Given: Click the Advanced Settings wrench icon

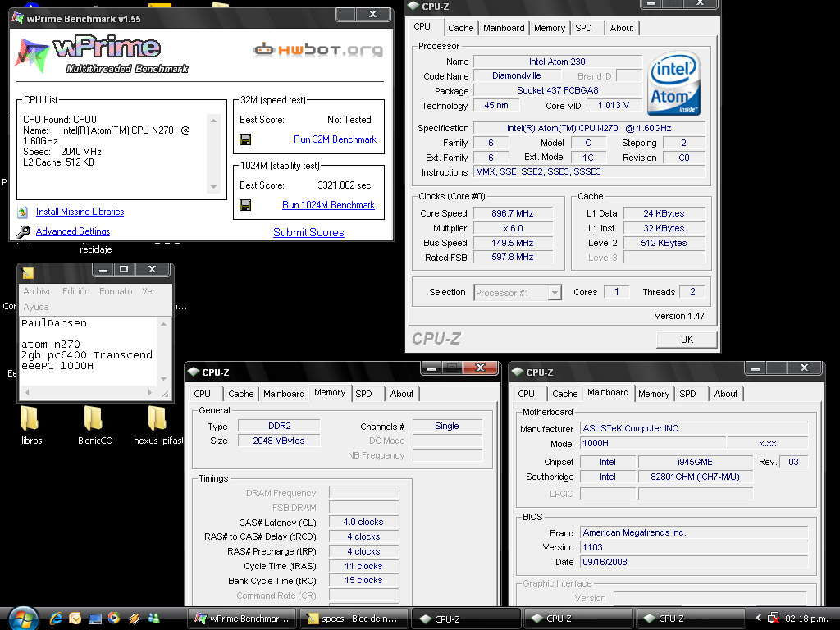Looking at the screenshot, I should (x=22, y=231).
